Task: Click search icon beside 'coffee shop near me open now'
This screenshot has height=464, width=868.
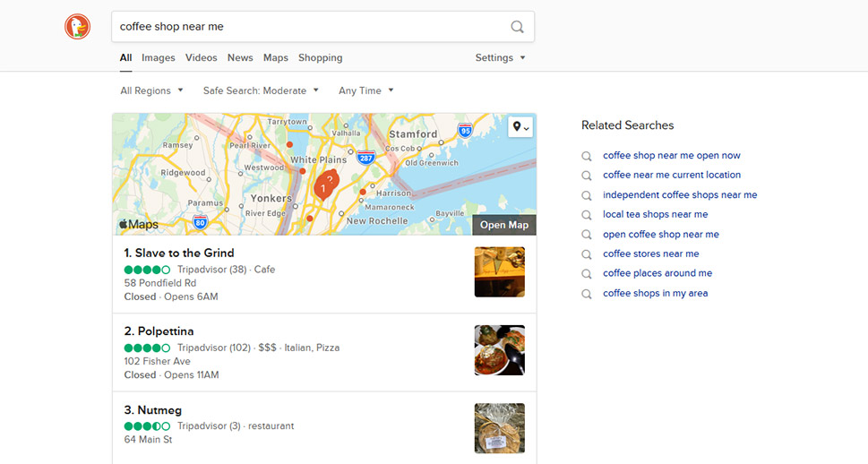Action: [586, 156]
